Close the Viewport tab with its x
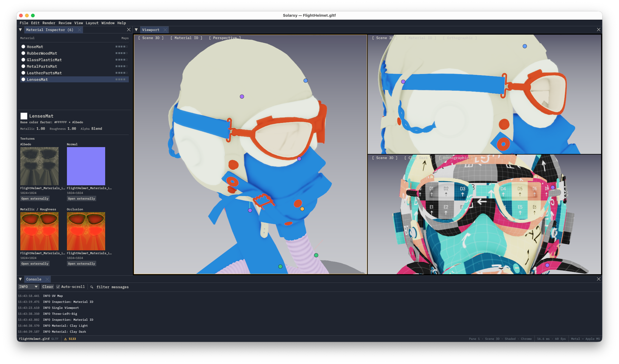Image resolution: width=619 pixels, height=364 pixels. [165, 30]
